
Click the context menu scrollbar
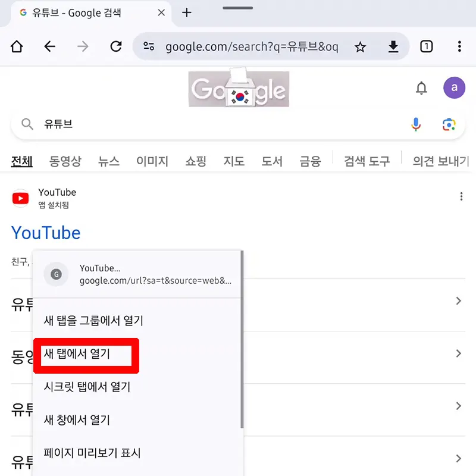pos(242,339)
